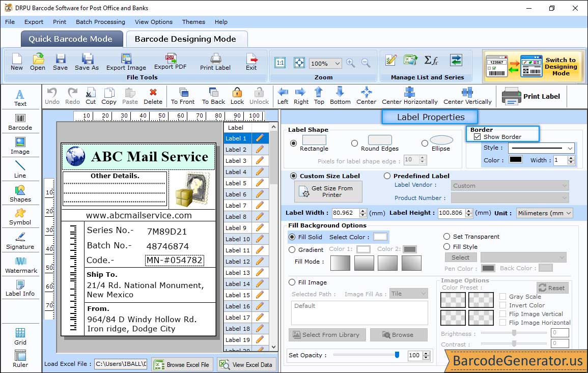The image size is (588, 373).
Task: Select Fill Style radio option
Action: pyautogui.click(x=446, y=247)
